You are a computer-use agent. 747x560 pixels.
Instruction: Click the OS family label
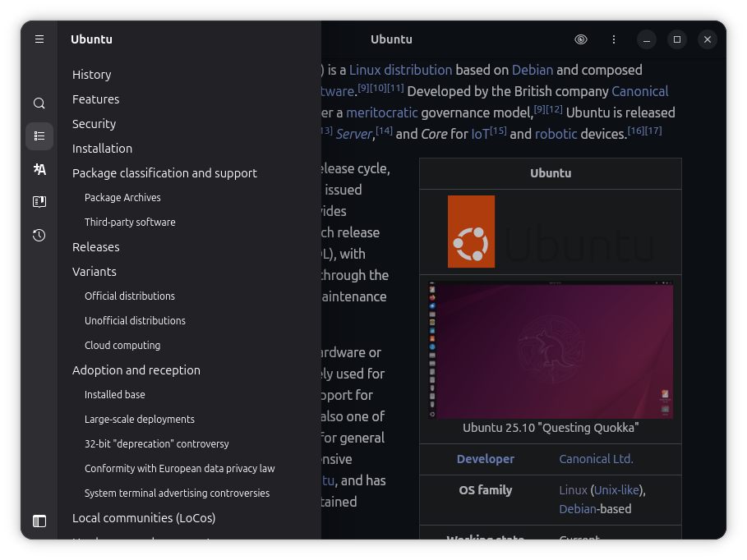tap(486, 490)
